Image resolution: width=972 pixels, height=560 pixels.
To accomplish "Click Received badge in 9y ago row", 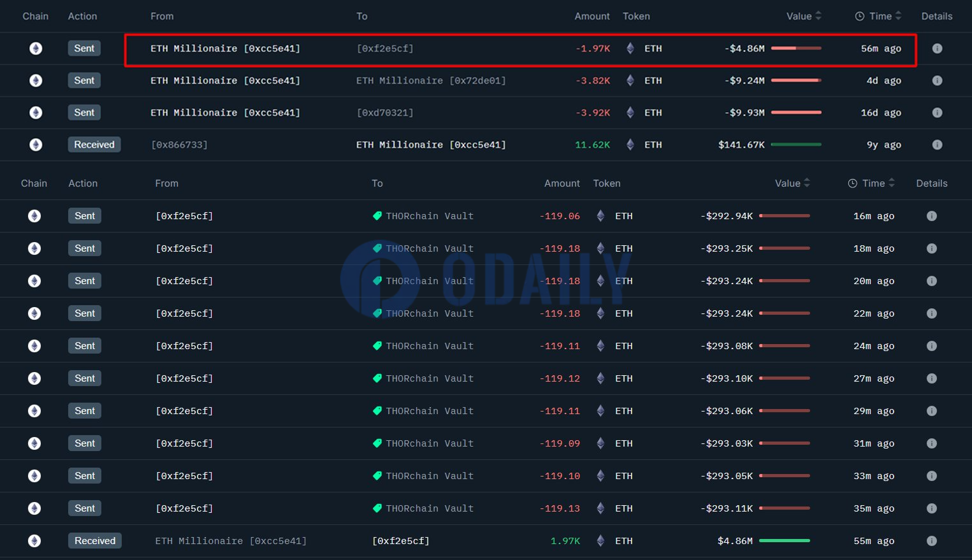I will [94, 145].
